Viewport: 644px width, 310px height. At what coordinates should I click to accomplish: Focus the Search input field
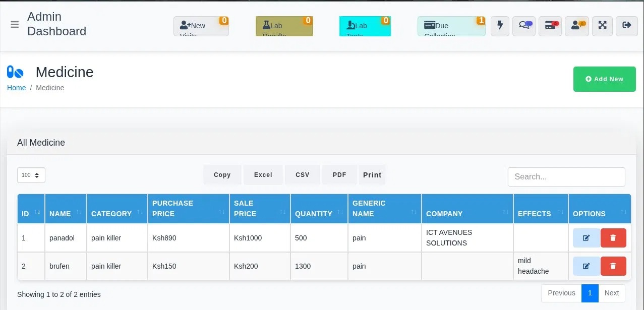tap(566, 177)
